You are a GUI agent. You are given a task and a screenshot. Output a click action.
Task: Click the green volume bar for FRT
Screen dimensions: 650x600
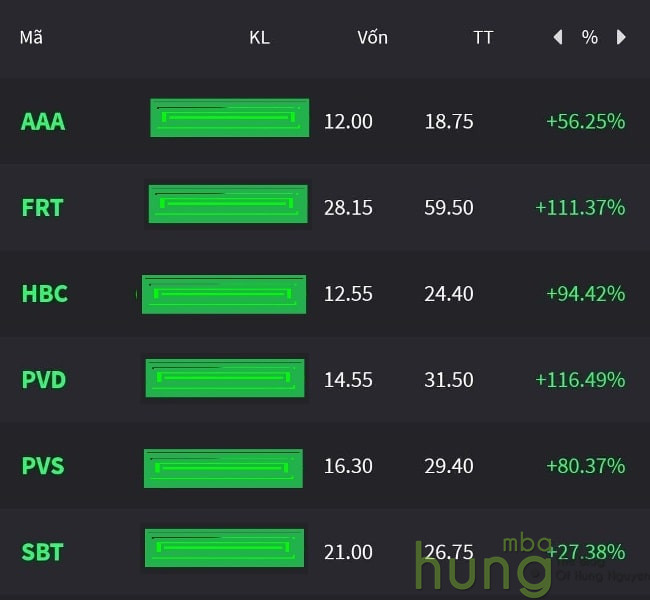coord(228,204)
